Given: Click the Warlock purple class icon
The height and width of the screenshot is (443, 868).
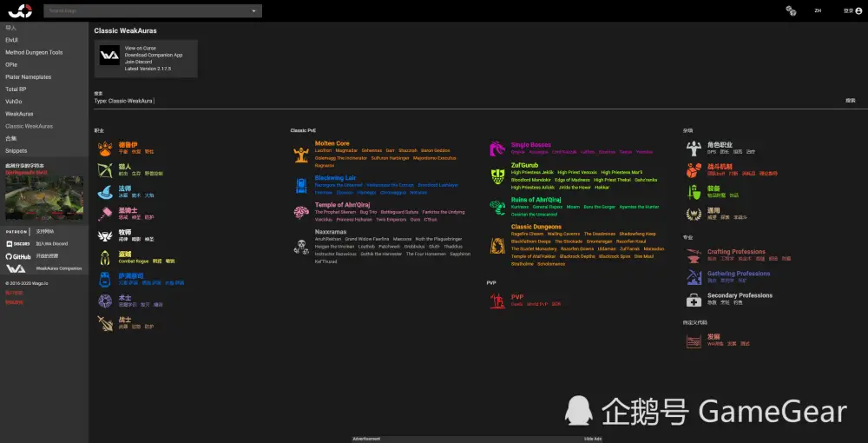Looking at the screenshot, I should click(105, 301).
